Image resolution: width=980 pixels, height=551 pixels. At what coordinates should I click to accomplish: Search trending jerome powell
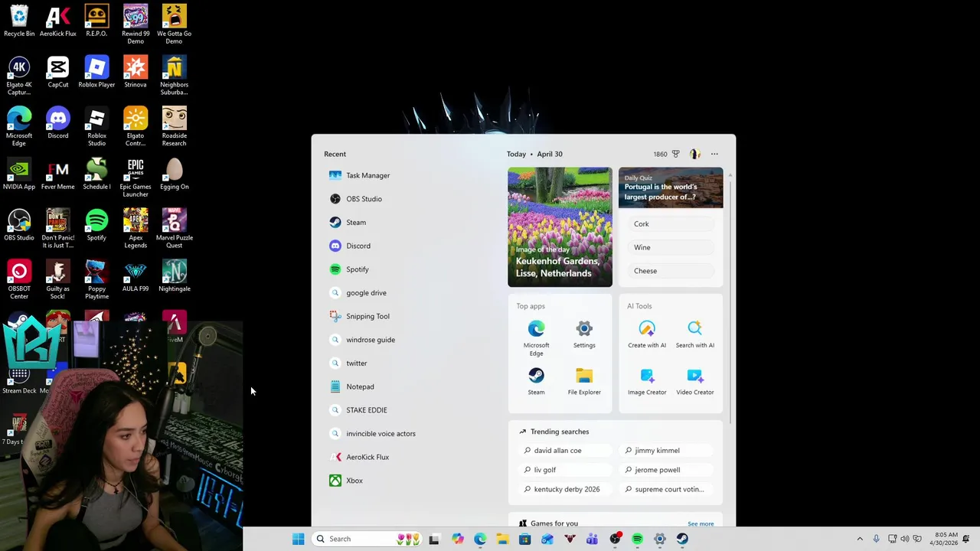pos(668,470)
